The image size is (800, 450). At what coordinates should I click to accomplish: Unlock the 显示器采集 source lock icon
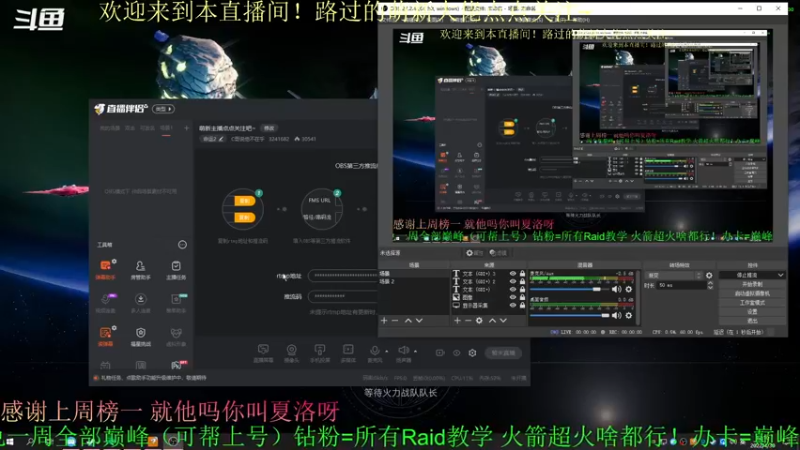tap(522, 306)
